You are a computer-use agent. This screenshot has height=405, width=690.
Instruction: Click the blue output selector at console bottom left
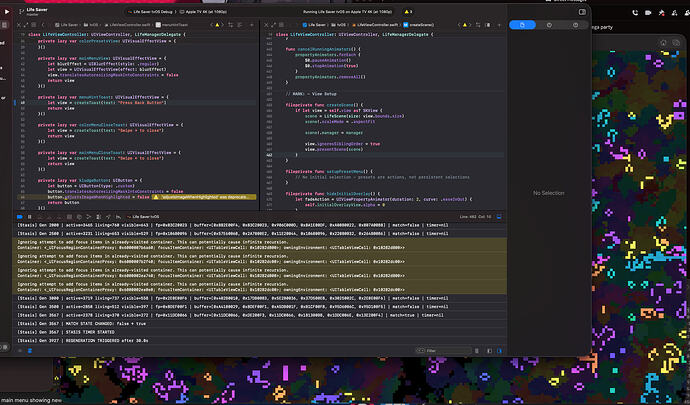(x=30, y=351)
